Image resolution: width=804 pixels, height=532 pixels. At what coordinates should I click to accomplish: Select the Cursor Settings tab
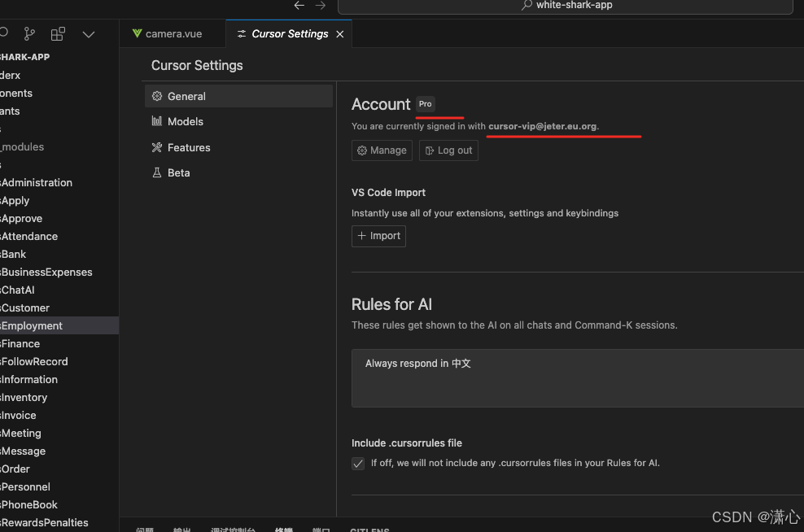click(290, 34)
